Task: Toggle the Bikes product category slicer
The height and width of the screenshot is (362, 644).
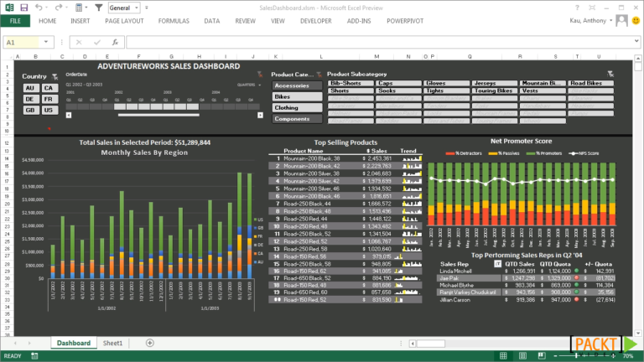Action: [x=298, y=96]
